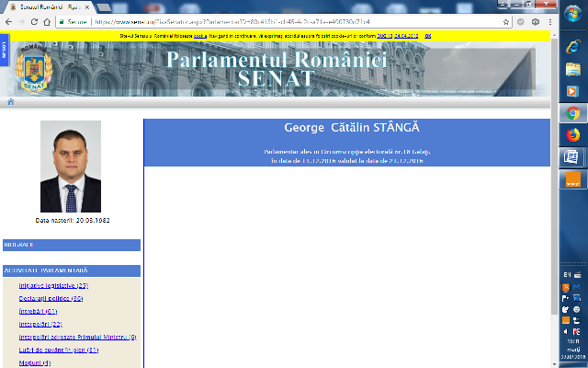
Task: Click the taskbar clock and date
Action: click(573, 350)
